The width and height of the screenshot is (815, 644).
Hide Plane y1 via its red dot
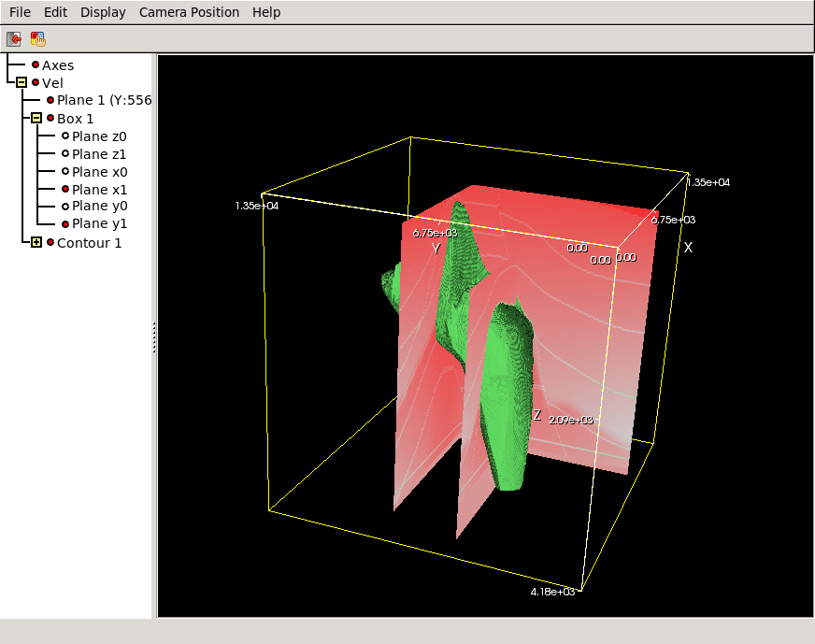pos(65,224)
